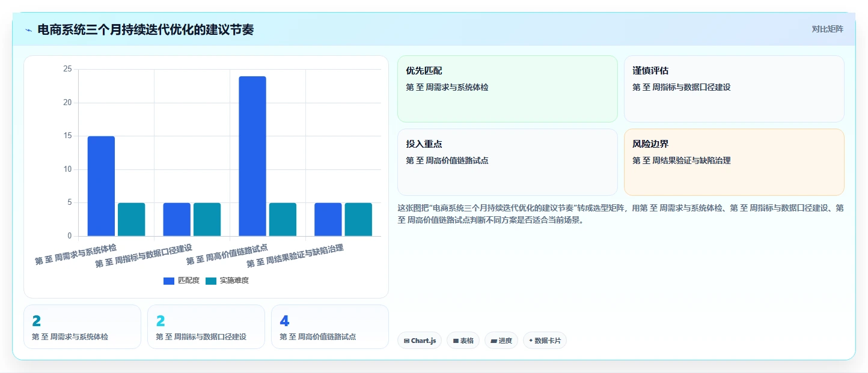The height and width of the screenshot is (373, 868).
Task: Select the 表格 tag
Action: 463,341
